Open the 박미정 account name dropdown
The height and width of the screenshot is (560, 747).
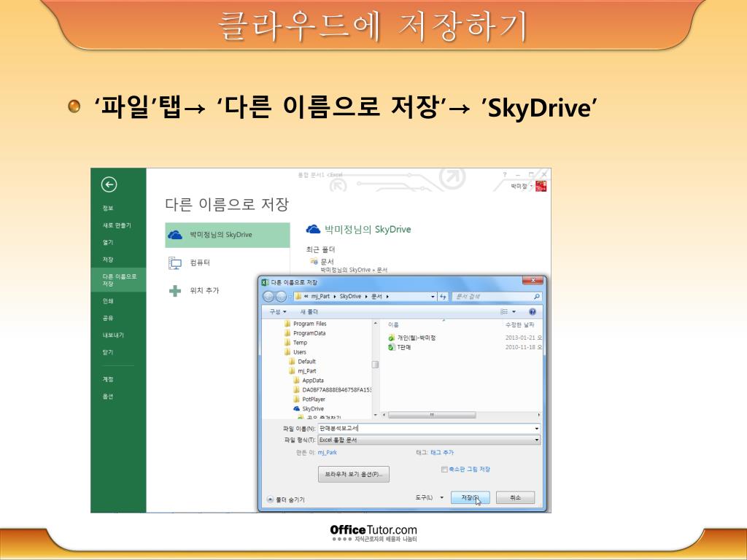coord(521,186)
